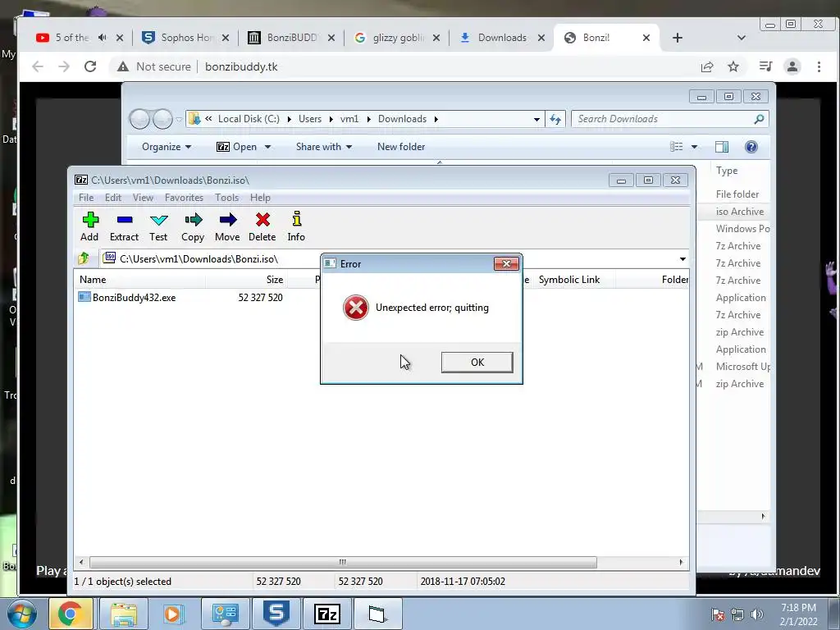Go up one folder level in 7-Zip
Image resolution: width=840 pixels, height=630 pixels.
click(84, 258)
